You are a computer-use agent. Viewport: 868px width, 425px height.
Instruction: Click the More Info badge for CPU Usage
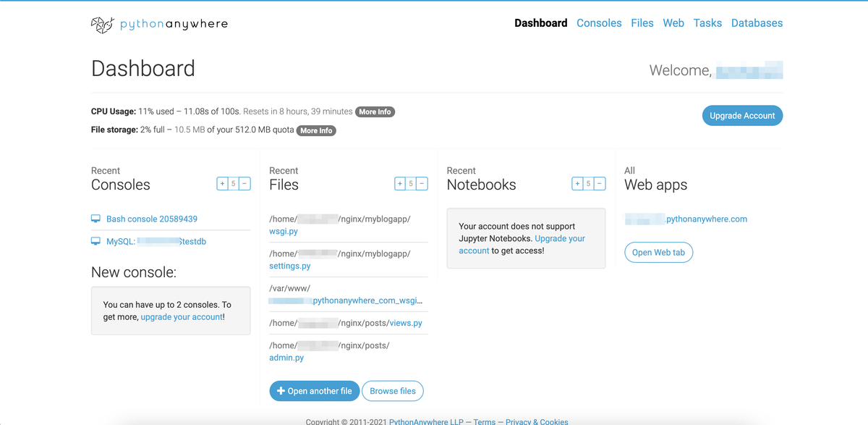[x=375, y=111]
